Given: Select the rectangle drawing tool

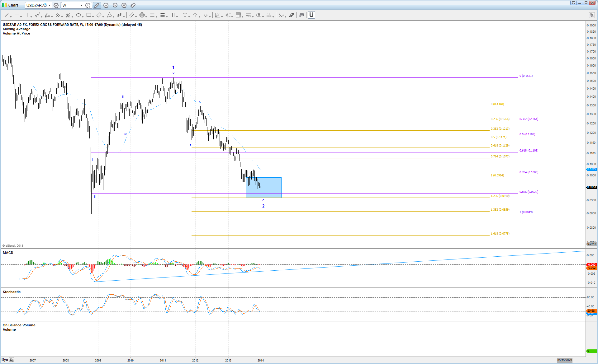Looking at the screenshot, I should [x=89, y=15].
